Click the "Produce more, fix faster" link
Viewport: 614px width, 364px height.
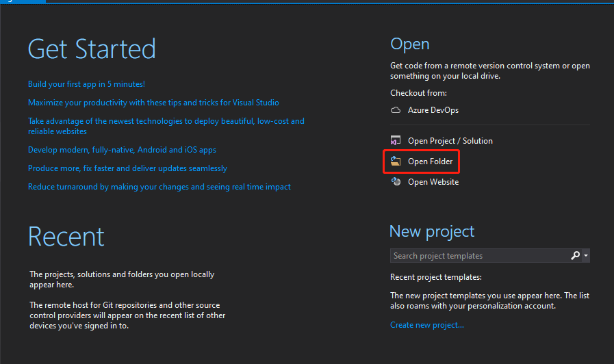coord(127,168)
